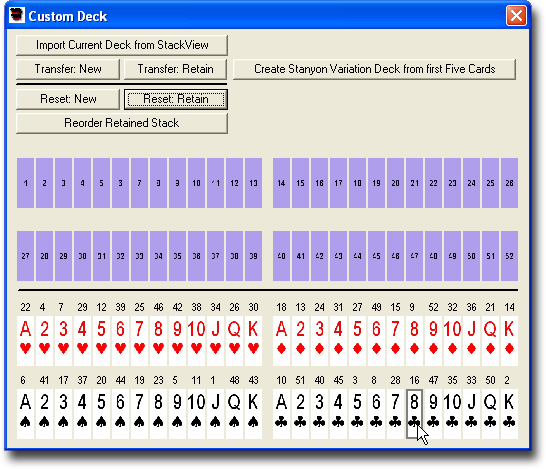Click purple position slot 39

coord(253,256)
